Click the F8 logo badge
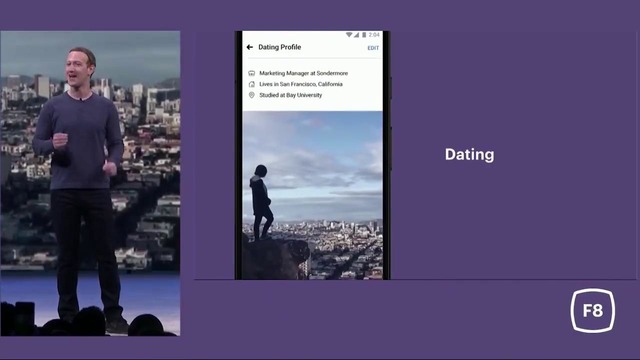The width and height of the screenshot is (640, 360). coord(593,311)
